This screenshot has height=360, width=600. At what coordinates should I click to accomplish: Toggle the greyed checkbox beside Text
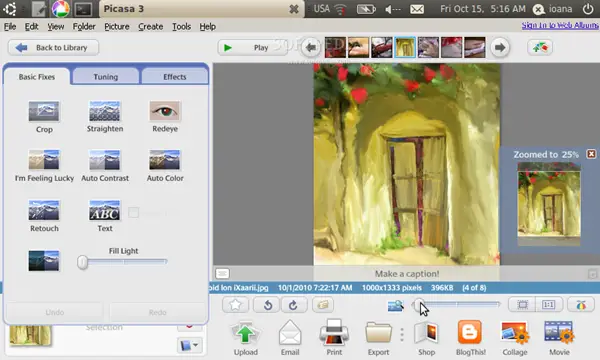point(133,212)
